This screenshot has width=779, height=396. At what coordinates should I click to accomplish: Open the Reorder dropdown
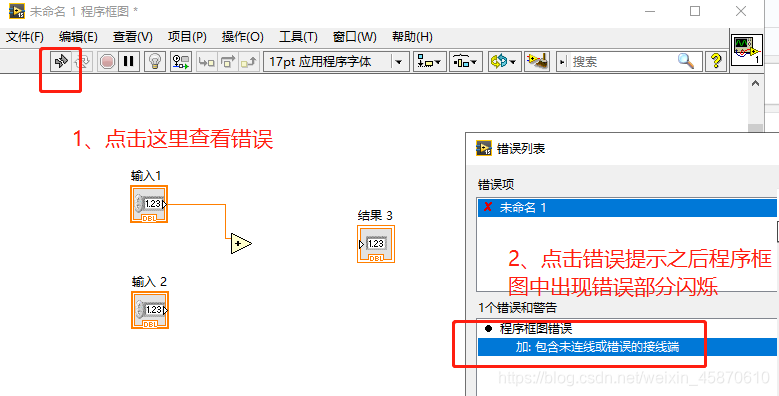(x=504, y=62)
